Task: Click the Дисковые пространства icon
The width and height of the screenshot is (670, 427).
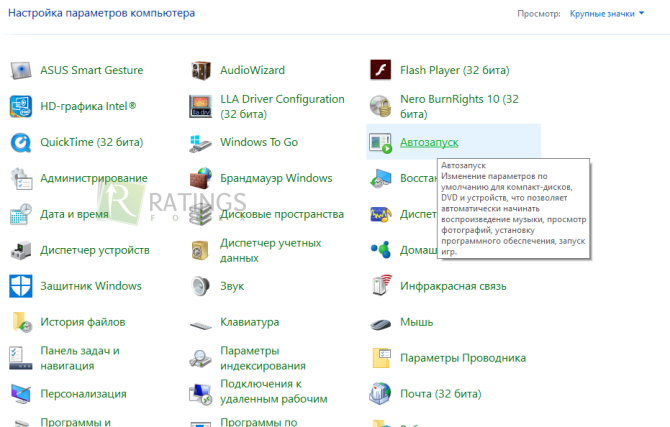Action: (x=200, y=214)
